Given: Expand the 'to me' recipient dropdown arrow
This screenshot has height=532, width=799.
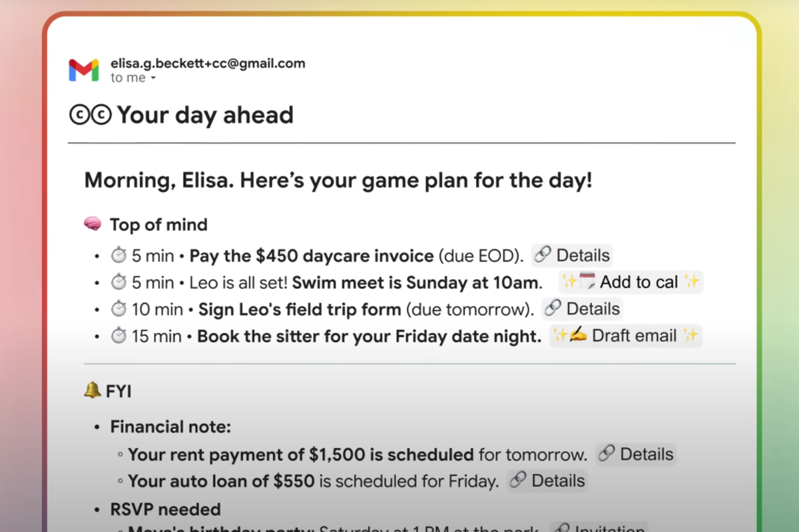Looking at the screenshot, I should [153, 79].
